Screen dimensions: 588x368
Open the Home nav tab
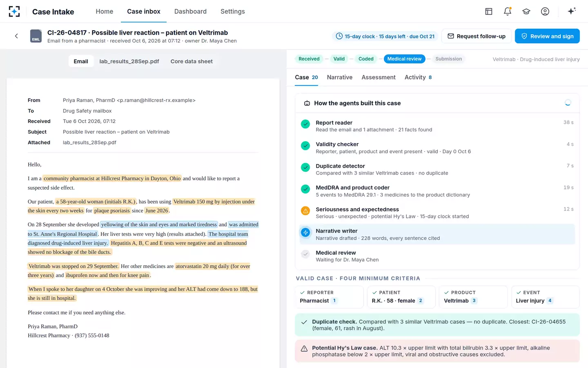point(105,11)
